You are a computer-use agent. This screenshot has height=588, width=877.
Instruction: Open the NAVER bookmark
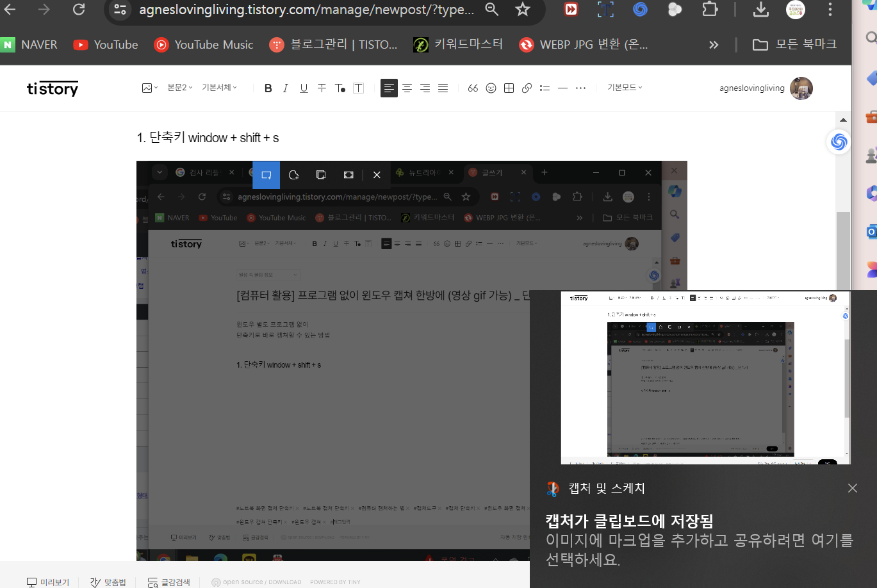coord(31,44)
